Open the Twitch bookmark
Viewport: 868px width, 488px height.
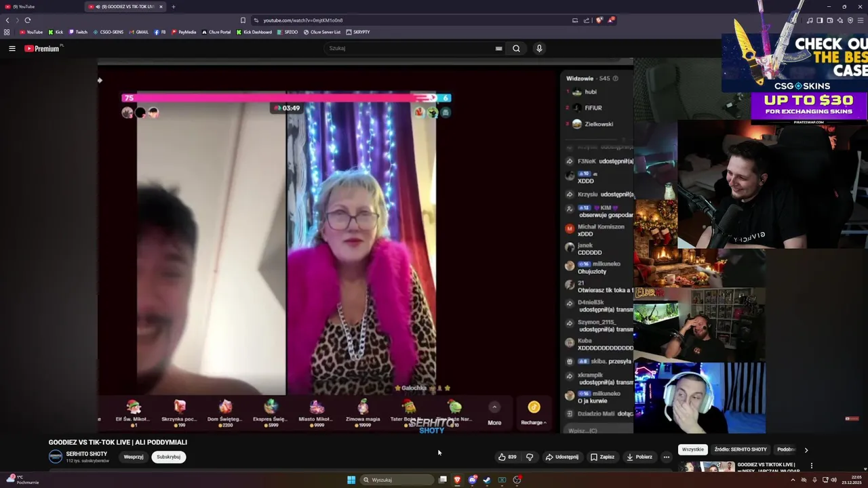[78, 32]
